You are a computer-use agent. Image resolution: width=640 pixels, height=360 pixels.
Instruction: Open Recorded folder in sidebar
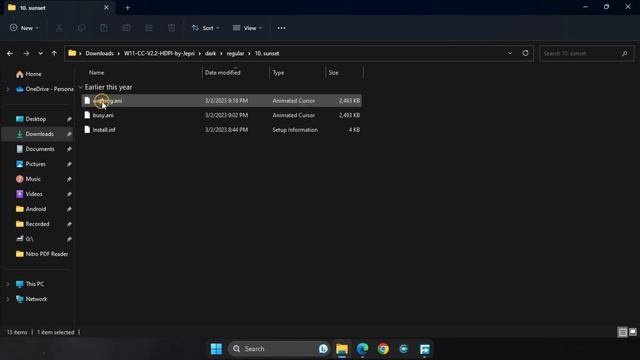(x=33, y=224)
